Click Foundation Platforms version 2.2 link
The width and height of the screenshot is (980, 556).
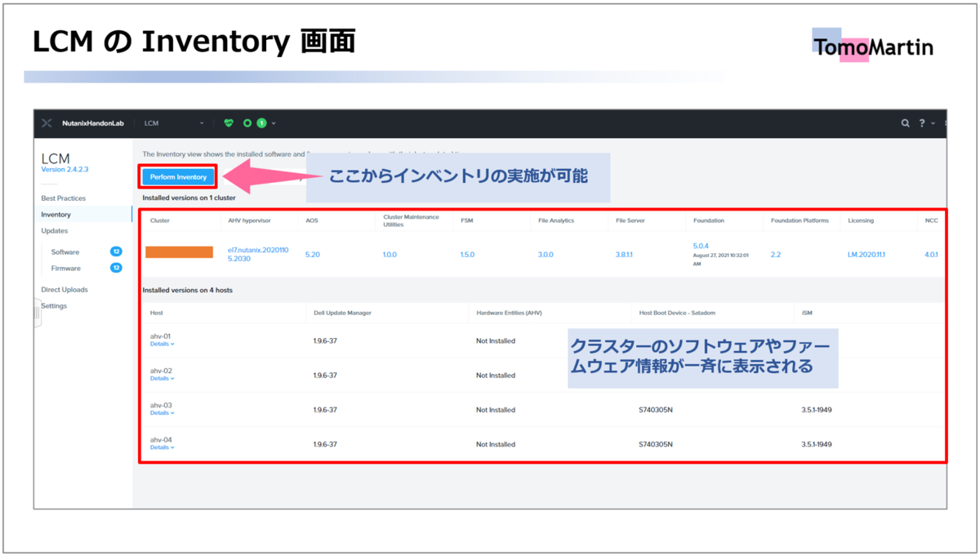tap(776, 255)
